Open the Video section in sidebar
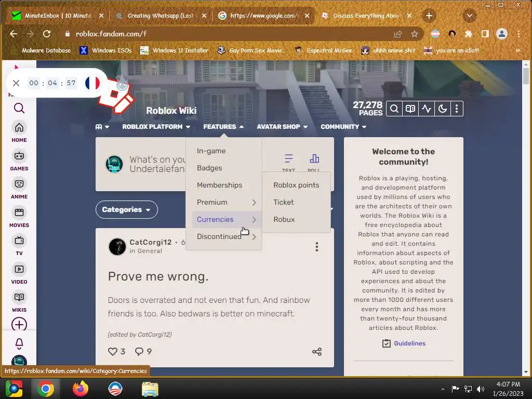The width and height of the screenshot is (532, 399). pos(19,274)
